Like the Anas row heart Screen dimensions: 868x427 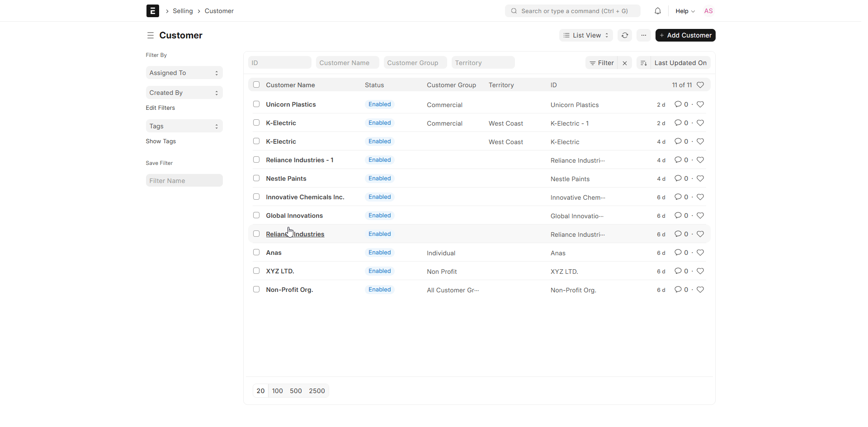coord(700,253)
